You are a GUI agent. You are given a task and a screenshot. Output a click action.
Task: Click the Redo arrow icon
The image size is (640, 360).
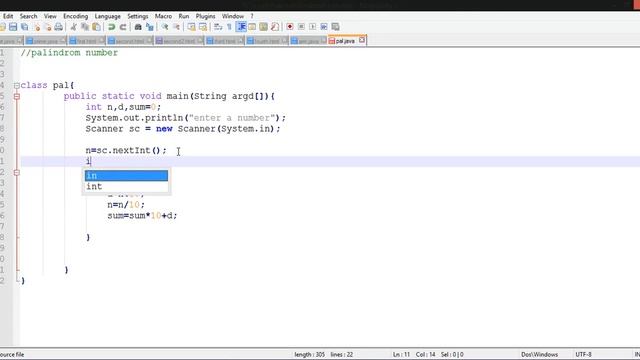pyautogui.click(x=123, y=27)
